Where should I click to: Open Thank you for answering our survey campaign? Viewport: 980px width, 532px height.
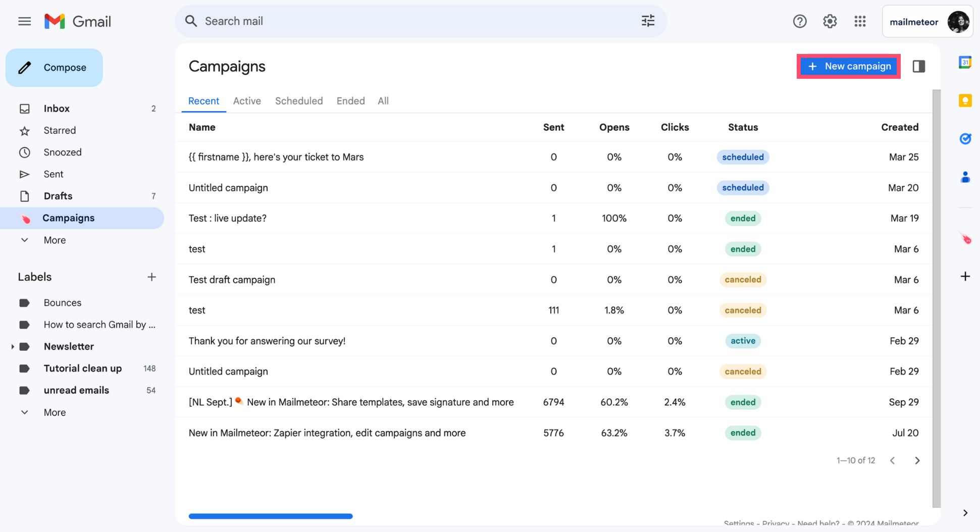(x=553, y=341)
